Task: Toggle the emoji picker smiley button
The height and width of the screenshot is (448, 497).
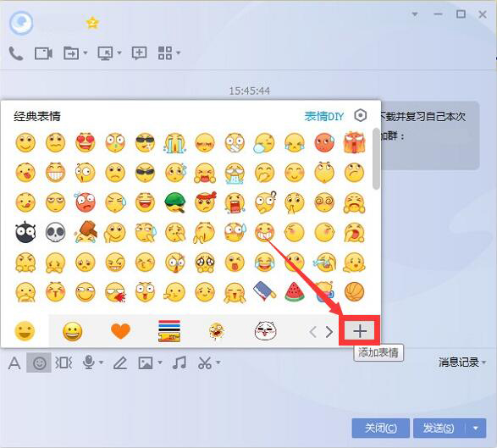Action: point(39,362)
